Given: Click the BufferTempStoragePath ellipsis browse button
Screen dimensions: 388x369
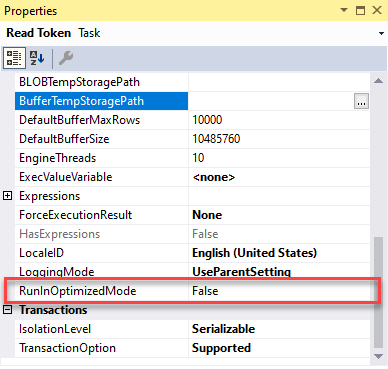Looking at the screenshot, I should 361,101.
